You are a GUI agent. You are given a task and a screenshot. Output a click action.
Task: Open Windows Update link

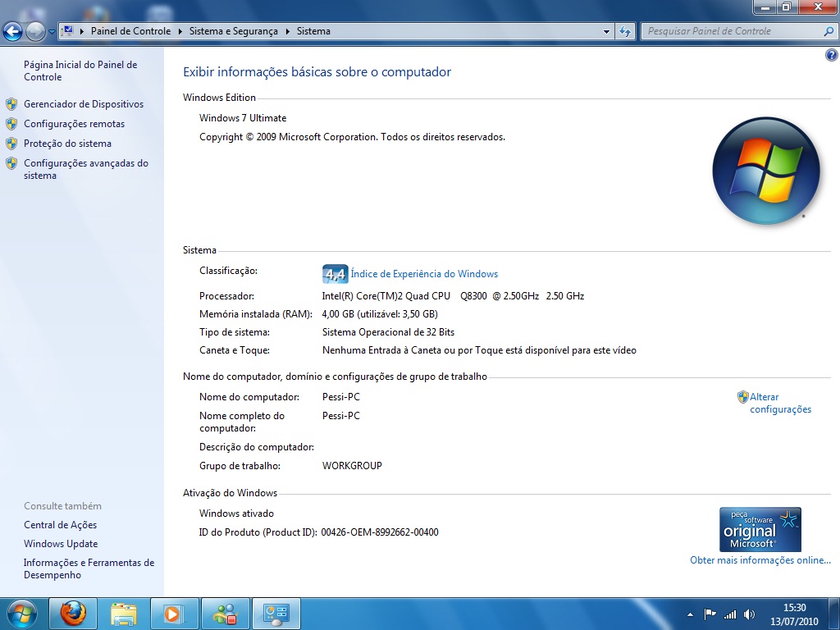coord(61,544)
